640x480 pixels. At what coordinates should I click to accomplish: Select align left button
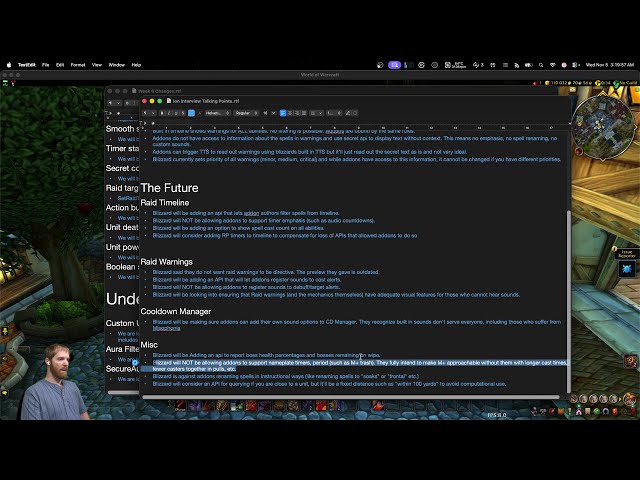coord(283,113)
